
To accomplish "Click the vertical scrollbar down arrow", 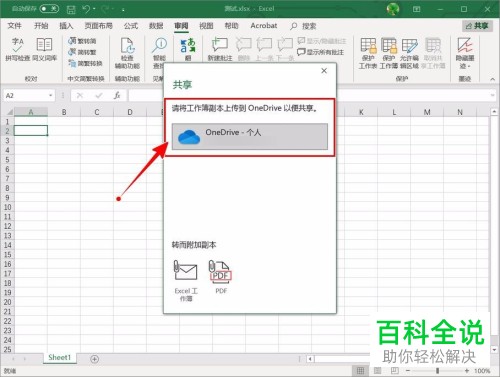I will 494,350.
